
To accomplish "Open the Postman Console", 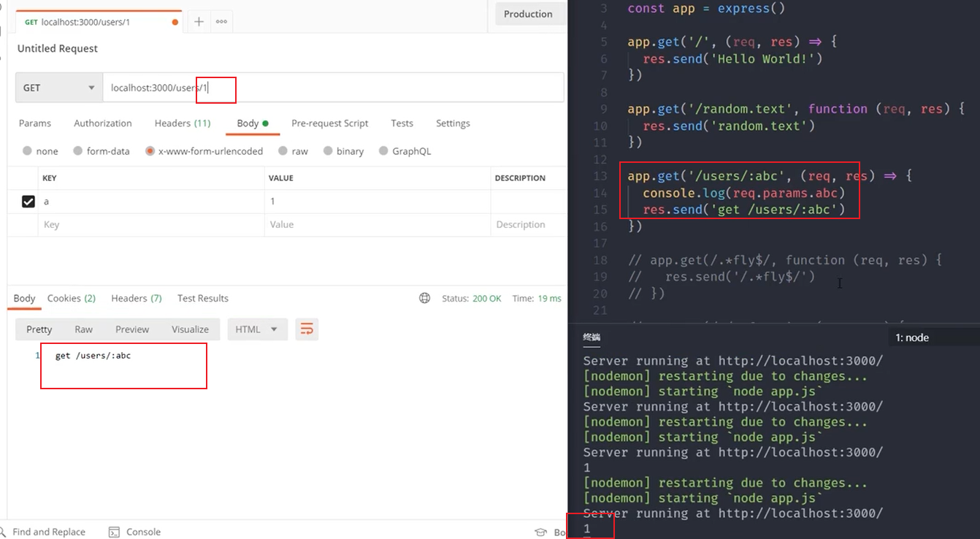I will click(134, 532).
